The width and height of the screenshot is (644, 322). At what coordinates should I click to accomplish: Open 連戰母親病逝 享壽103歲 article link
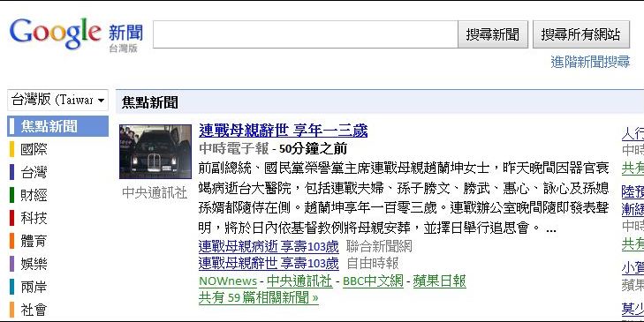269,246
